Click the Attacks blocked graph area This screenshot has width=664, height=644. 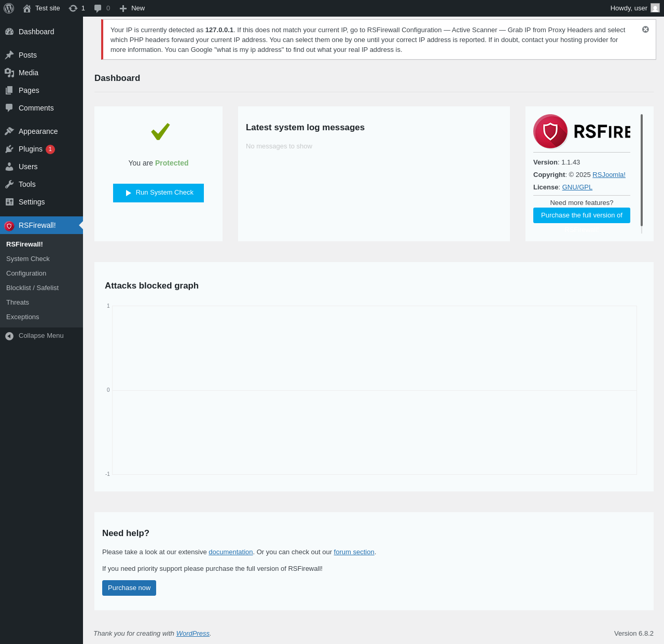pos(375,390)
